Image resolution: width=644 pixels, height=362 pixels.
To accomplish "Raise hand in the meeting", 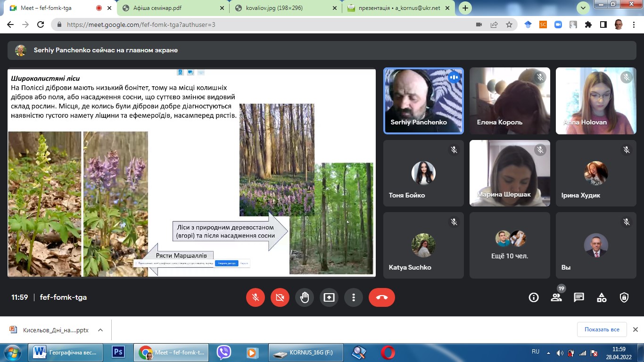I will point(305,297).
